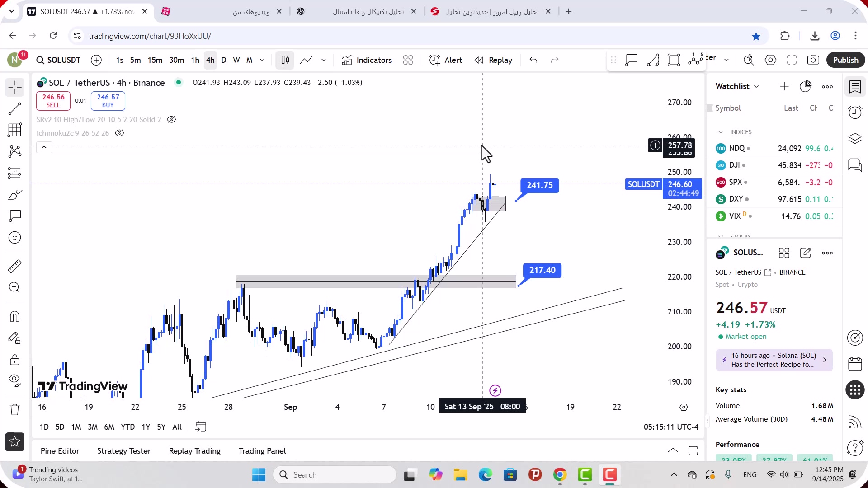Open timeframe dropdown chevron
The image size is (868, 488).
(x=262, y=60)
